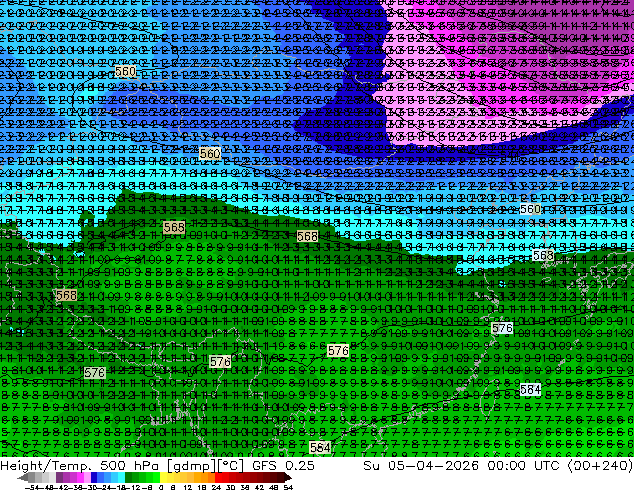Click the 565 height contour label

(174, 227)
